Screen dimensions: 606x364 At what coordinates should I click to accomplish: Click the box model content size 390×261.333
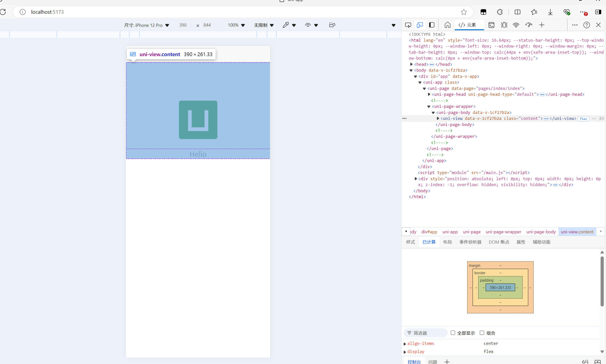coord(500,287)
